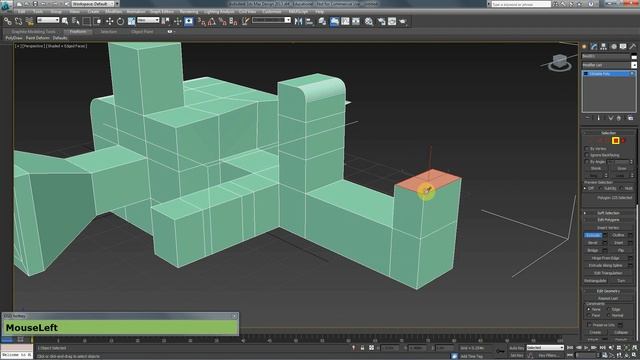This screenshot has height=360, width=640.
Task: Choose the Face constraint radio
Action: point(589,316)
